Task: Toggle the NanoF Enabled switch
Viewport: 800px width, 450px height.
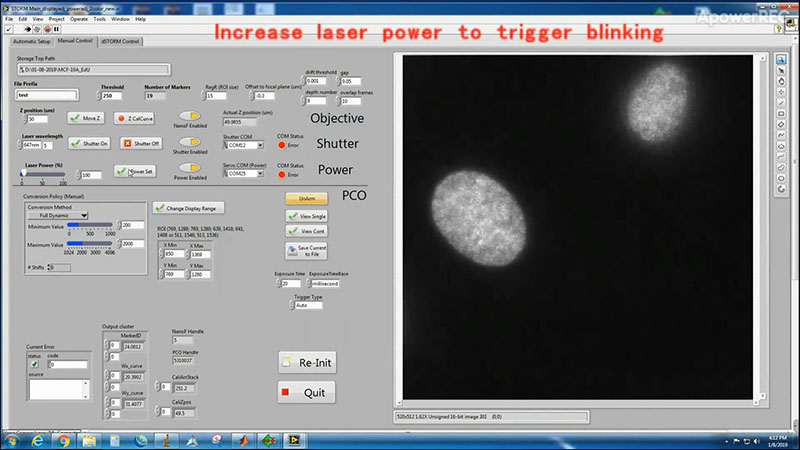Action: [x=190, y=116]
